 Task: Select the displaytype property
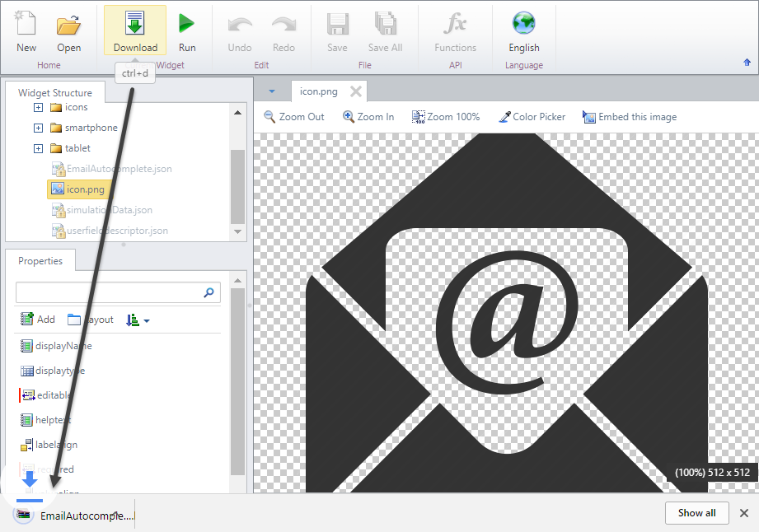(53, 371)
